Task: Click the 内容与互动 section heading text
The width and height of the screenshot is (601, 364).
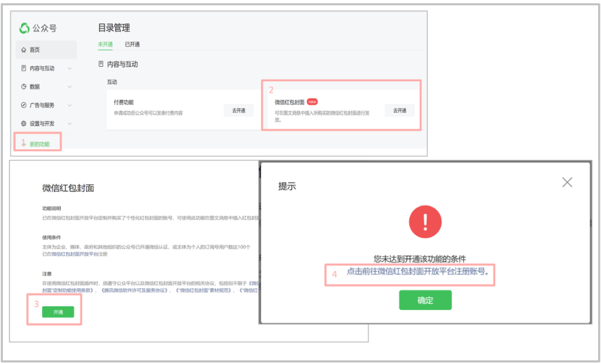Action: (122, 65)
